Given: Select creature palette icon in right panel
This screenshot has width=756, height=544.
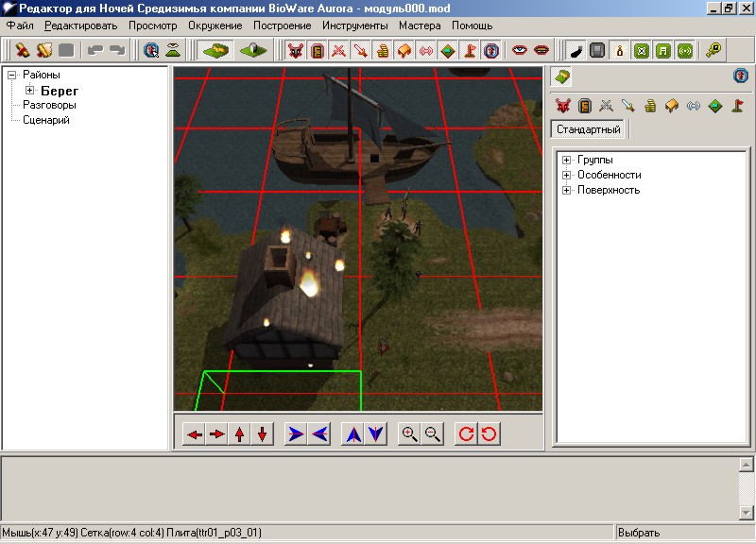Looking at the screenshot, I should (x=563, y=106).
